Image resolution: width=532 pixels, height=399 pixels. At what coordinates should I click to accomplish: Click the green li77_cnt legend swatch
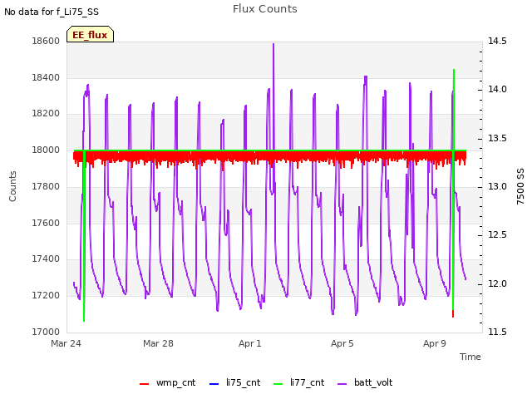(278, 384)
